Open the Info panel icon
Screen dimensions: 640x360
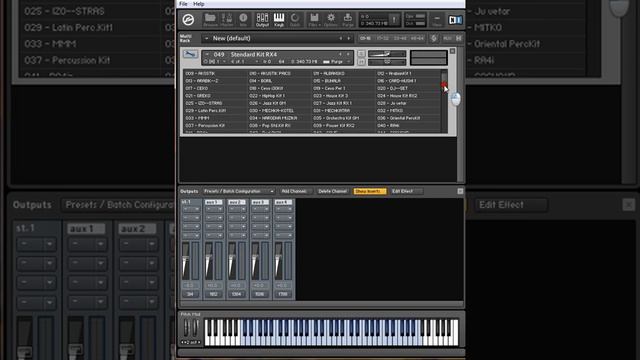243,19
